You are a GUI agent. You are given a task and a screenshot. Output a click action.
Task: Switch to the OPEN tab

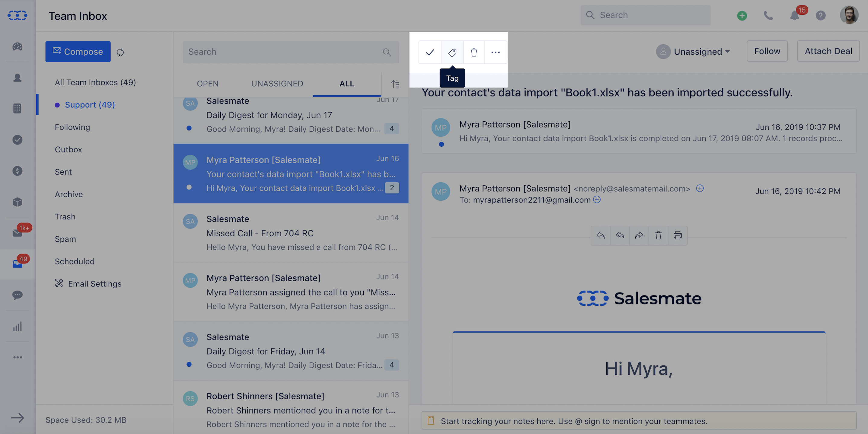click(x=208, y=84)
